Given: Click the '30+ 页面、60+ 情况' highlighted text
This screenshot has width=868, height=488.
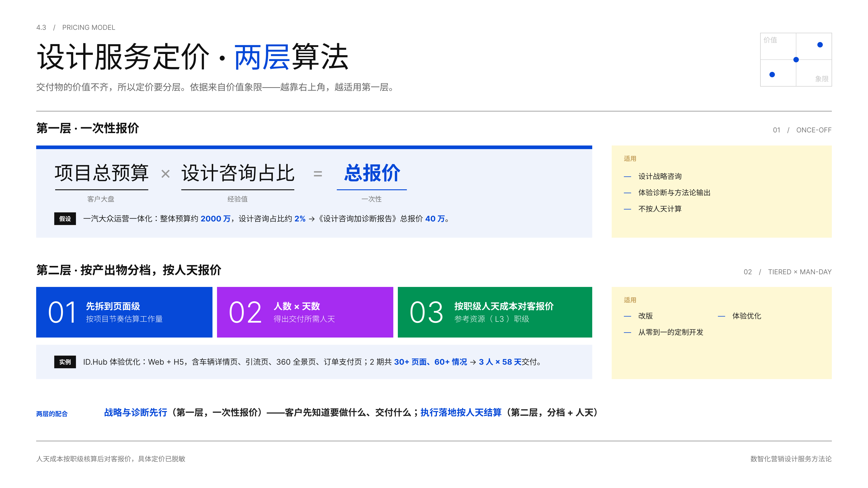Looking at the screenshot, I should click(431, 362).
